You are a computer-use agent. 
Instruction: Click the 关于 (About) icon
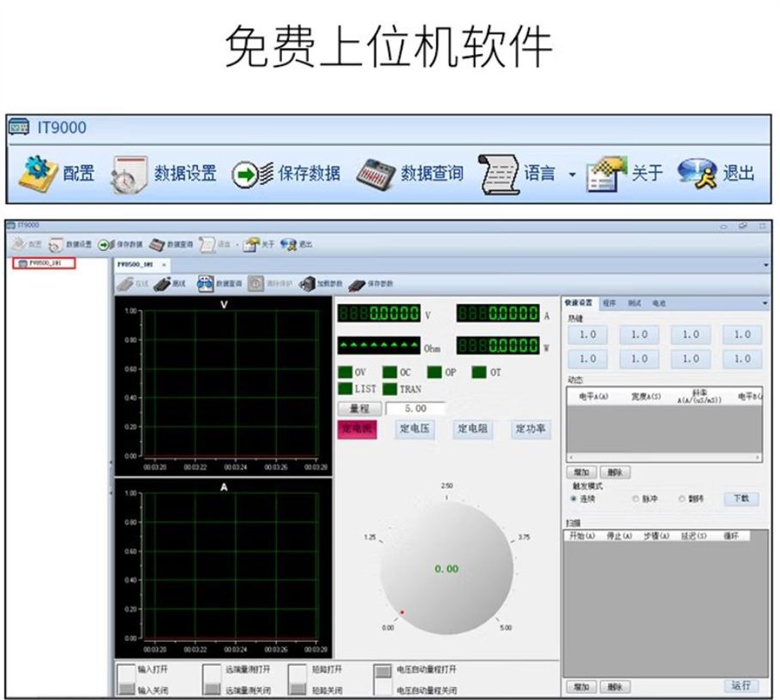(x=626, y=171)
